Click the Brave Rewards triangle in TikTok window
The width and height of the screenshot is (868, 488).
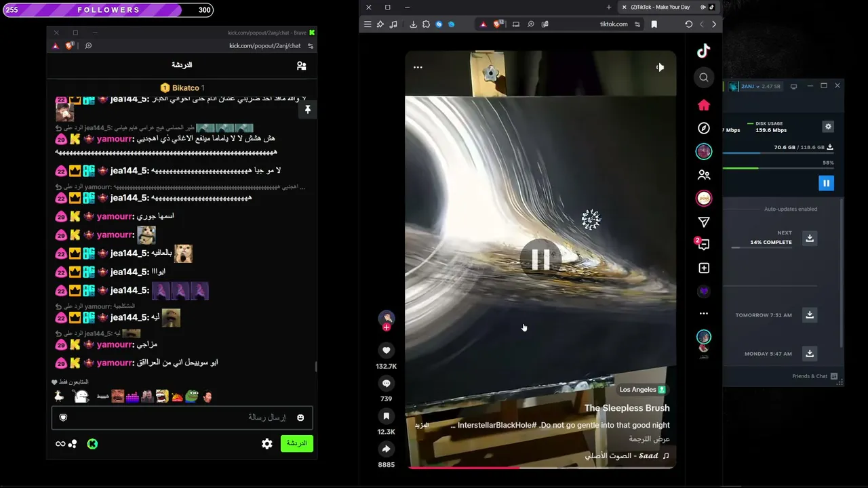pos(483,24)
